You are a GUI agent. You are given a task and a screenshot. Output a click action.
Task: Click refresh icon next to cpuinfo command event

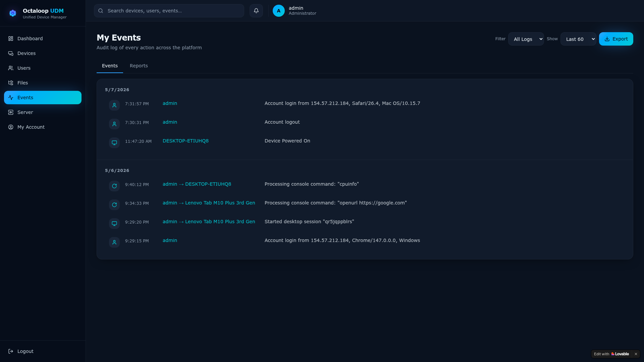tap(114, 186)
